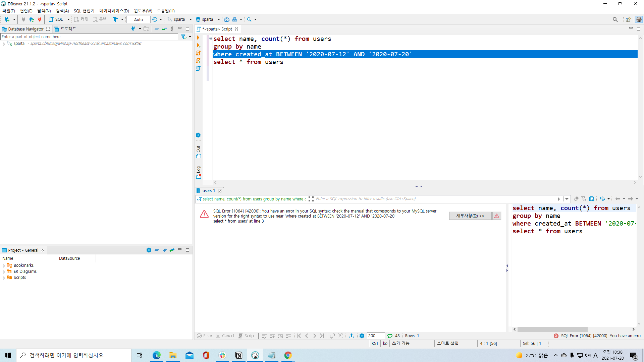Open the 데이터베이스(D) menu
644x362 pixels.
(x=114, y=11)
